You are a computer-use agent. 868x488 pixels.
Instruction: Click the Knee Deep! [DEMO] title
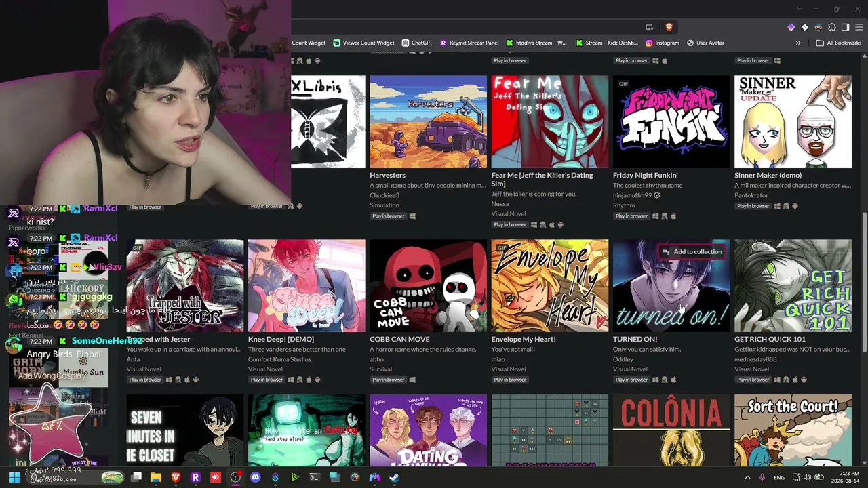pos(281,339)
